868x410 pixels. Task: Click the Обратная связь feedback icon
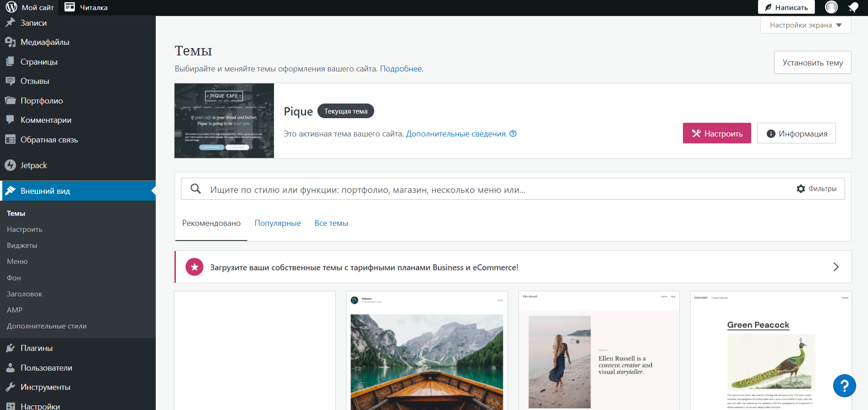[10, 139]
